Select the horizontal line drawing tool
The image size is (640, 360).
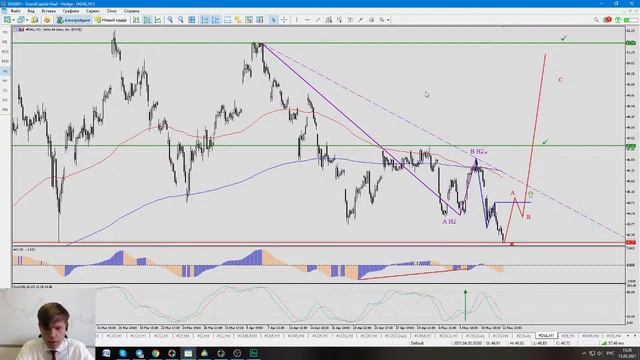[x=307, y=20]
